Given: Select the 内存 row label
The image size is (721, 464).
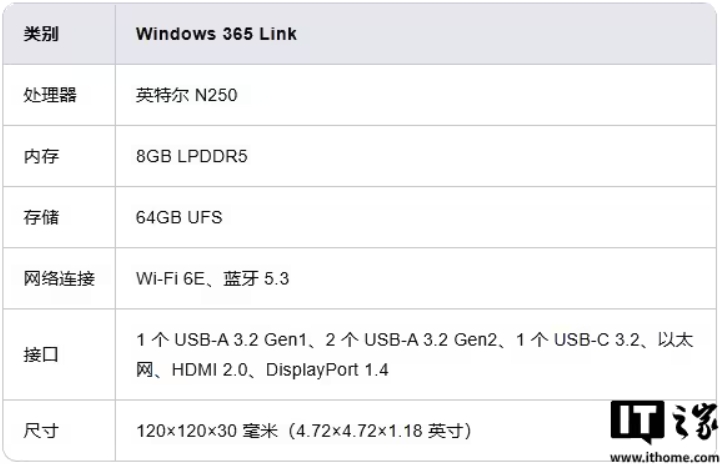Looking at the screenshot, I should [41, 156].
